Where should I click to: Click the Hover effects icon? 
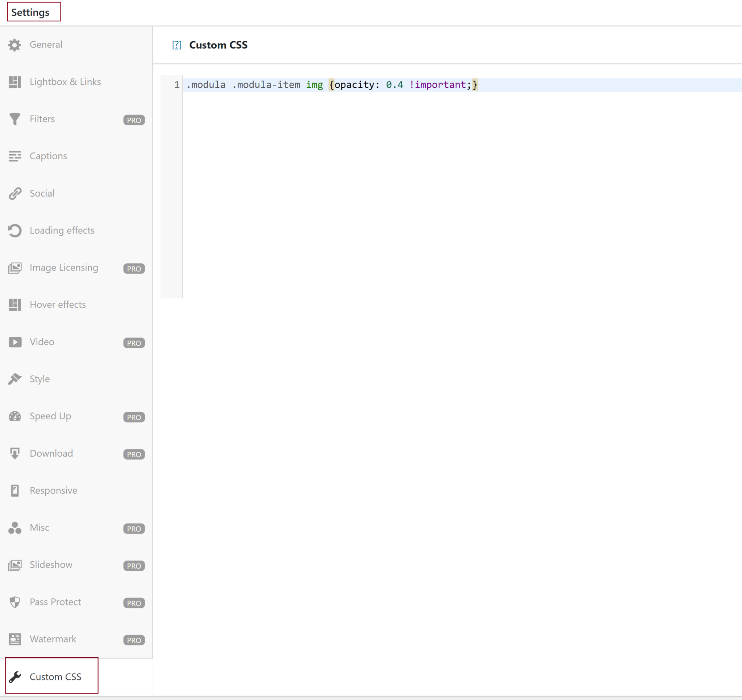(x=14, y=305)
